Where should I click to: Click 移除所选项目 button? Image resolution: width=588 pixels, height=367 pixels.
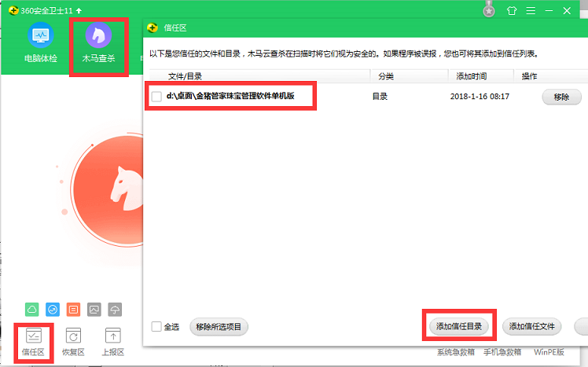[219, 327]
